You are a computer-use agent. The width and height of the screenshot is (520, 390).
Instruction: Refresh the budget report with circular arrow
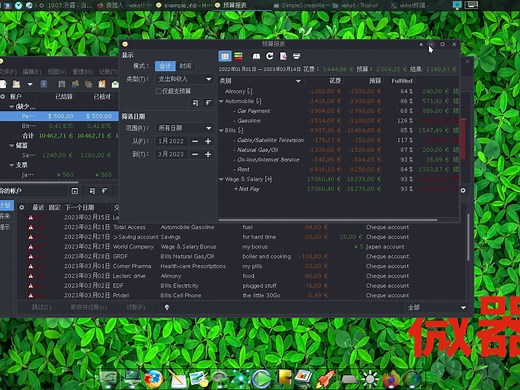point(269,56)
